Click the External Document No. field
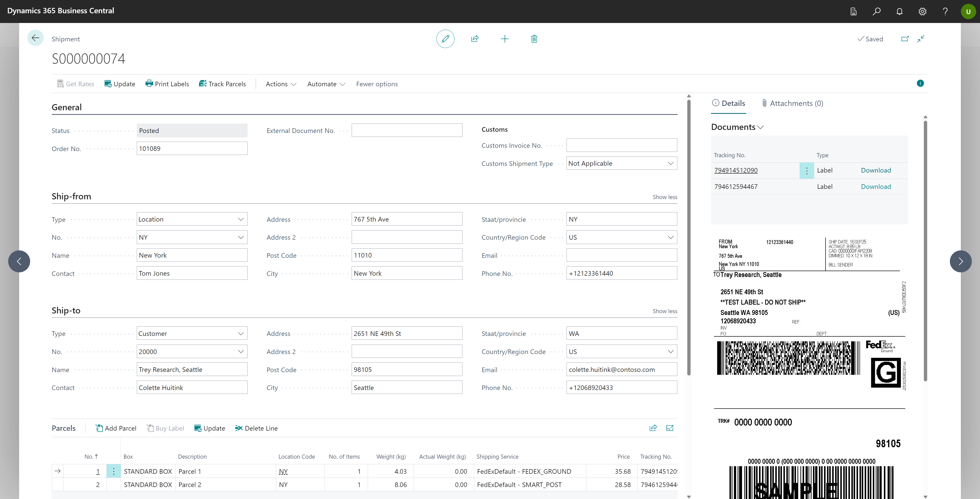The height and width of the screenshot is (499, 980). (407, 130)
